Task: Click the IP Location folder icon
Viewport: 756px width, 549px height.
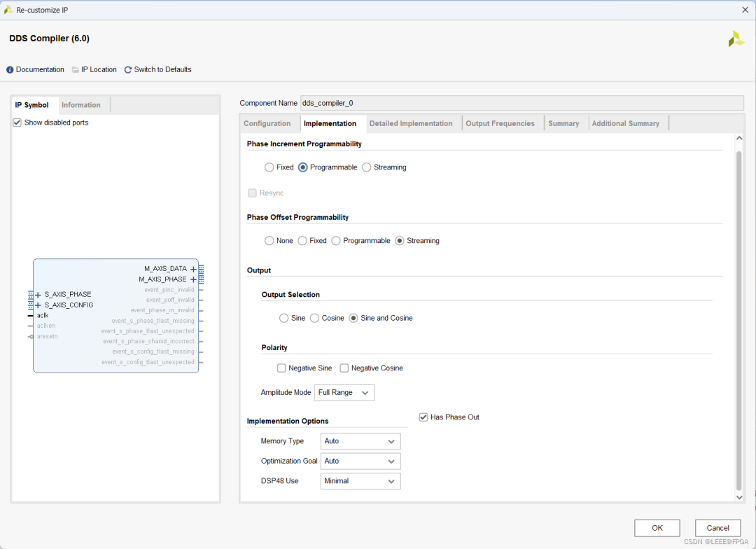Action: (x=75, y=70)
